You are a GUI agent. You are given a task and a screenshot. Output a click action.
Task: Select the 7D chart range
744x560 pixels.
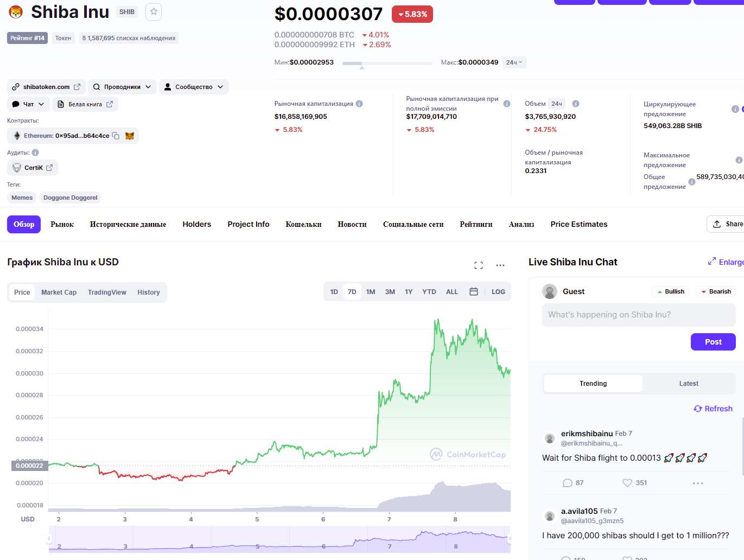[x=352, y=292]
